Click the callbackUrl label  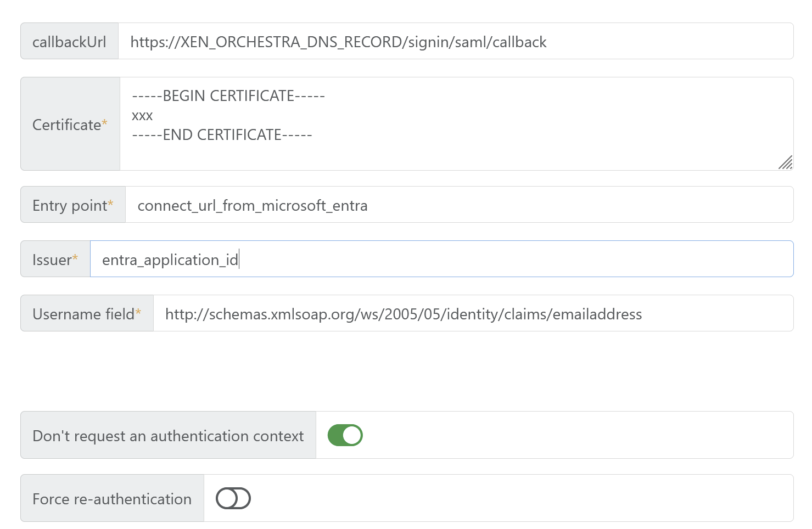coord(69,42)
